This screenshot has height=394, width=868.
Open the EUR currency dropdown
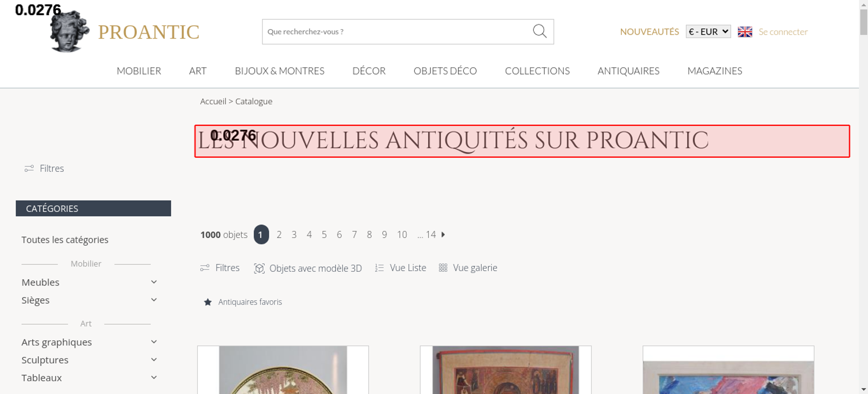[708, 32]
